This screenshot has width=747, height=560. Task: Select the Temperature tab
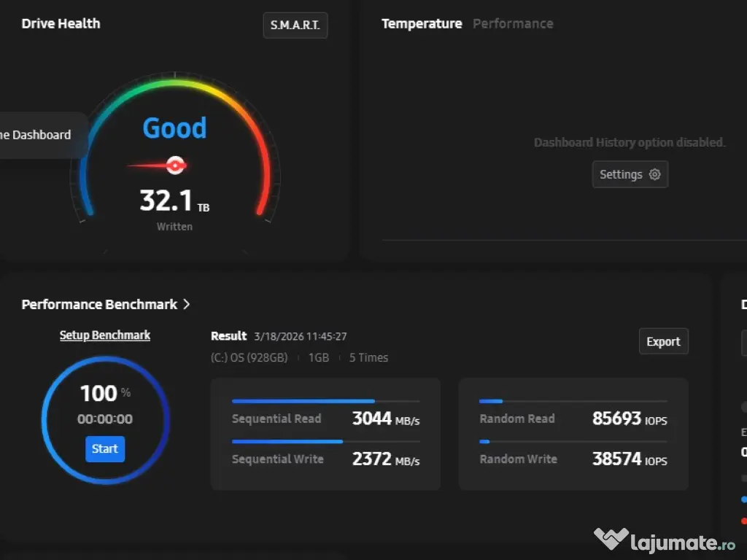click(x=422, y=23)
